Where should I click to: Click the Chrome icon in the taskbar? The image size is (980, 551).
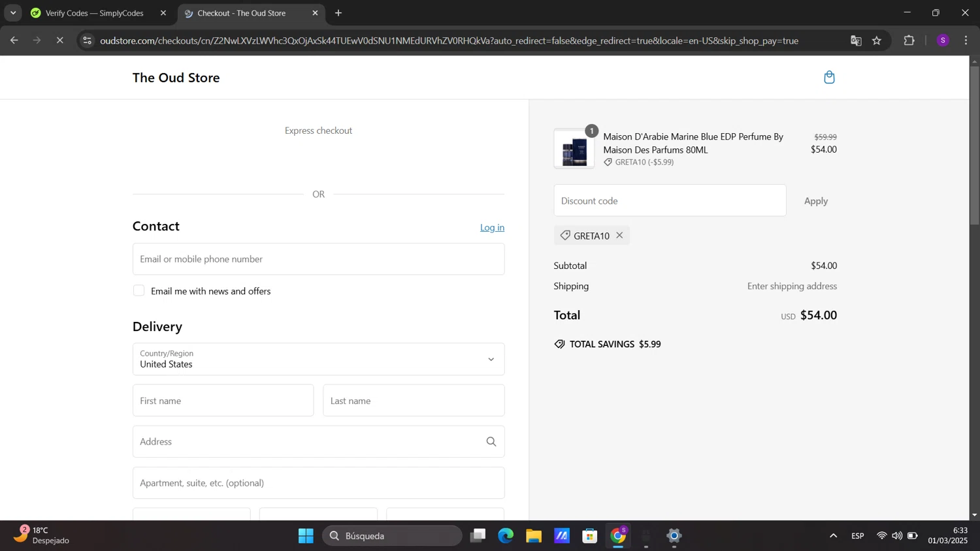(618, 536)
